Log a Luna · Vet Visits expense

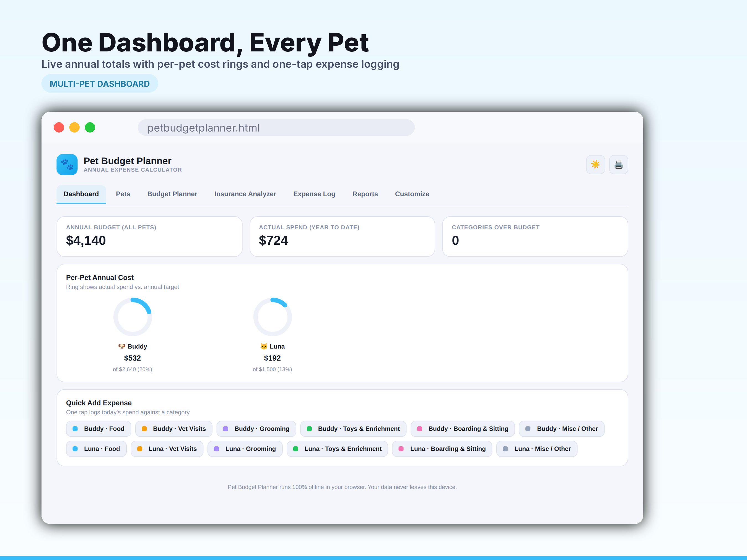tap(167, 449)
